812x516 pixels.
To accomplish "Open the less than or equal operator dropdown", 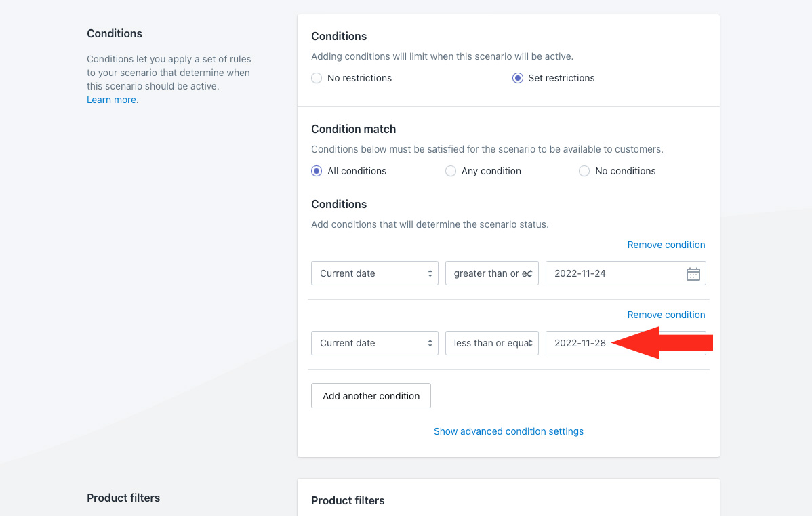I will [x=492, y=343].
